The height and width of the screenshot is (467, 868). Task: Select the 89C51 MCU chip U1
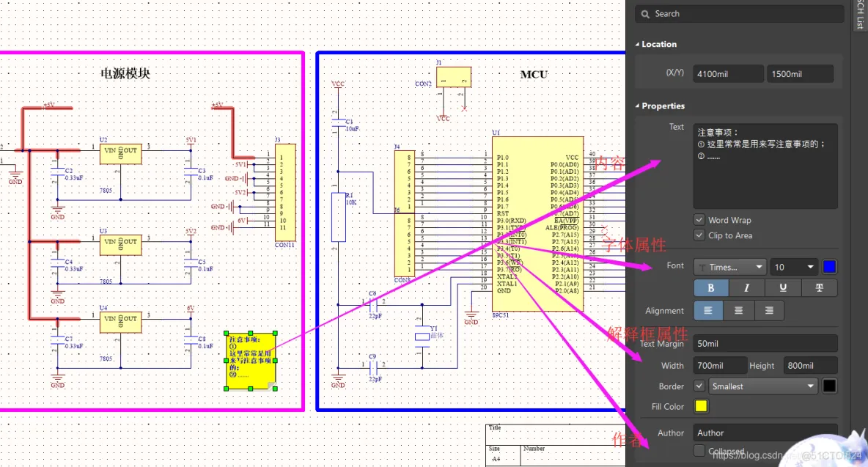pyautogui.click(x=537, y=224)
